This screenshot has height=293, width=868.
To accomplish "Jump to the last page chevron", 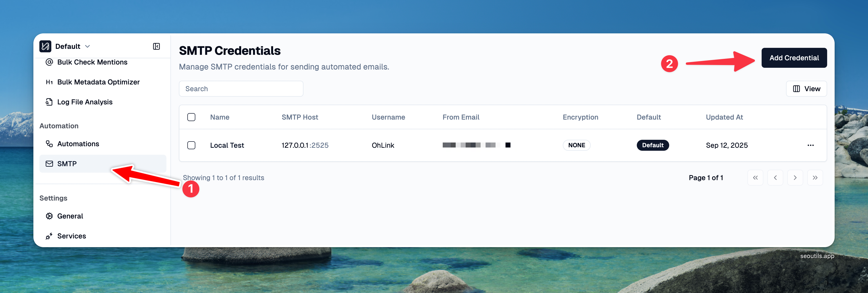I will click(815, 177).
